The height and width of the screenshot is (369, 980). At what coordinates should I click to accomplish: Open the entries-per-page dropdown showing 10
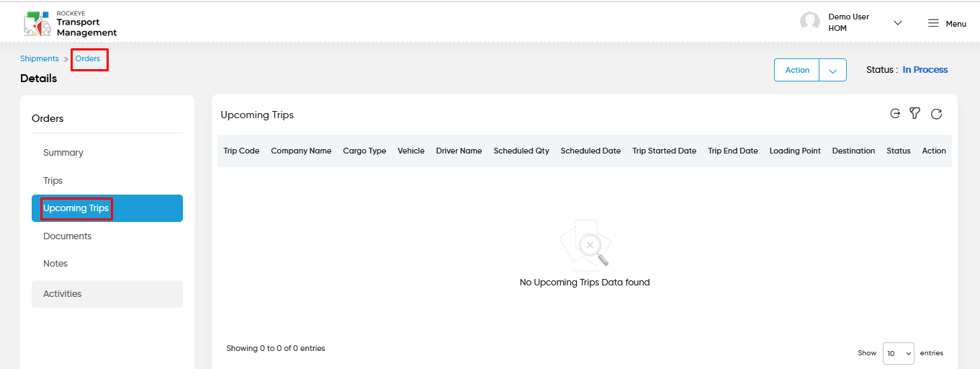899,353
